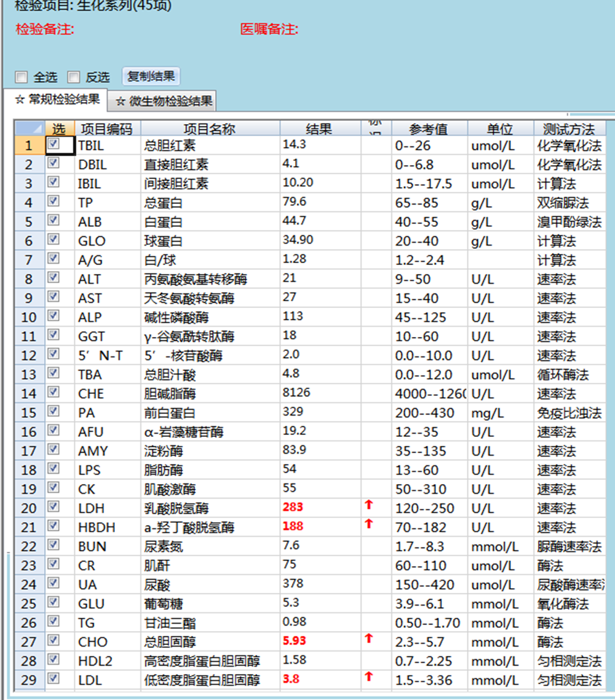Click the 复制结果 button
Viewport: 615px width, 700px height.
pos(151,76)
